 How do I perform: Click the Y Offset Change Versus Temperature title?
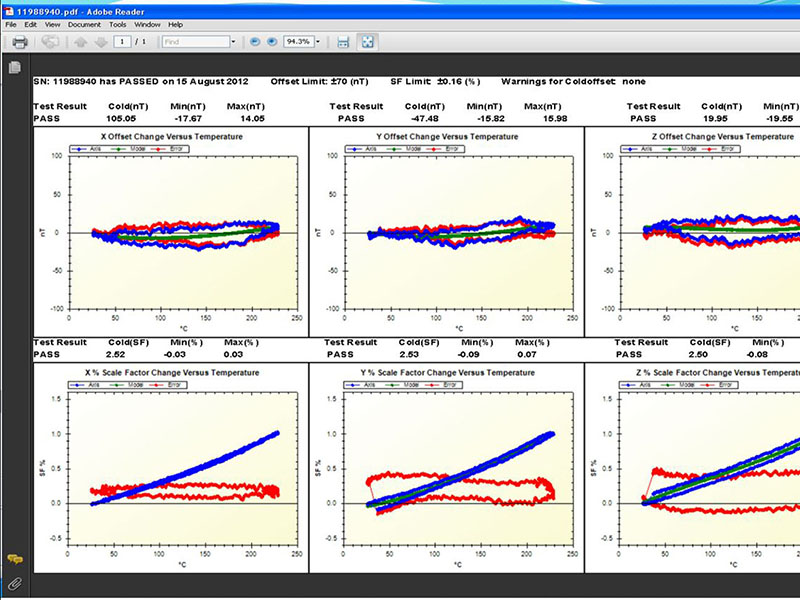[x=447, y=137]
